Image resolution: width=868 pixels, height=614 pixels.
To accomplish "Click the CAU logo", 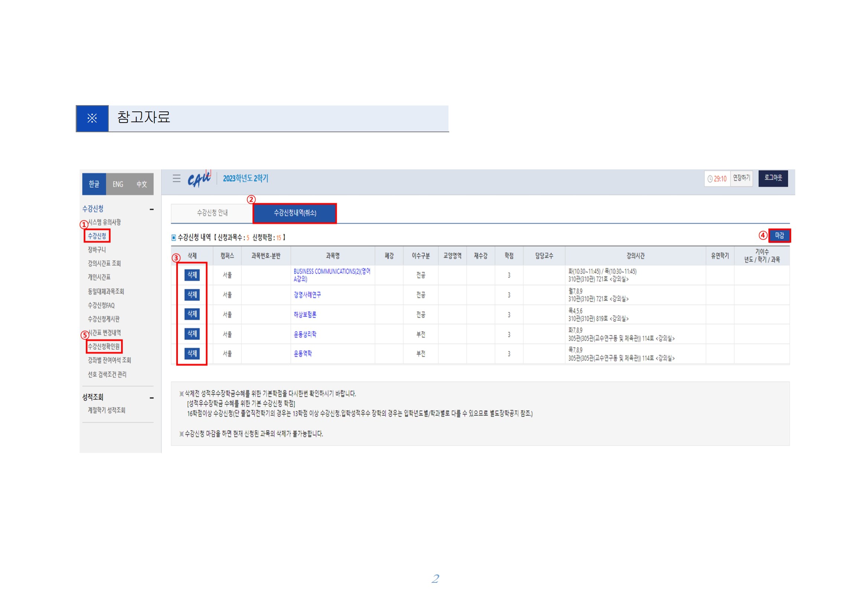I will tap(199, 179).
